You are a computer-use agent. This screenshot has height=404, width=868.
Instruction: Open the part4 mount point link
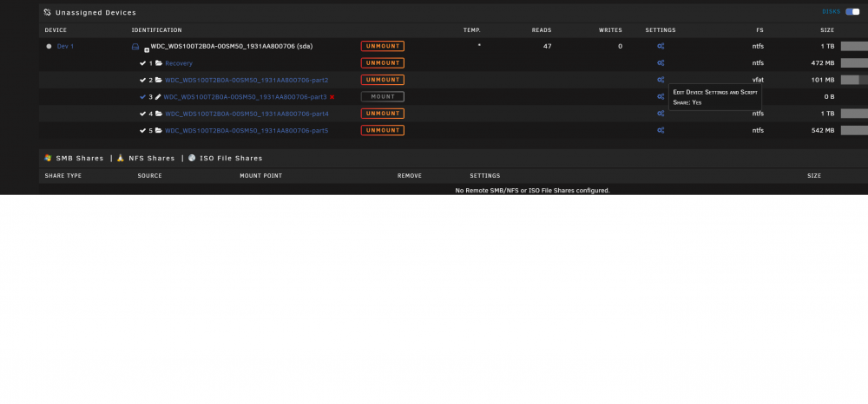tap(247, 114)
